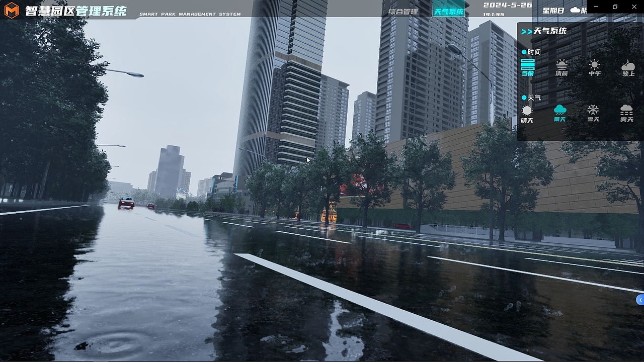Screen dimensions: 644x362
Task: Select the 当前 current time option
Action: click(x=527, y=67)
